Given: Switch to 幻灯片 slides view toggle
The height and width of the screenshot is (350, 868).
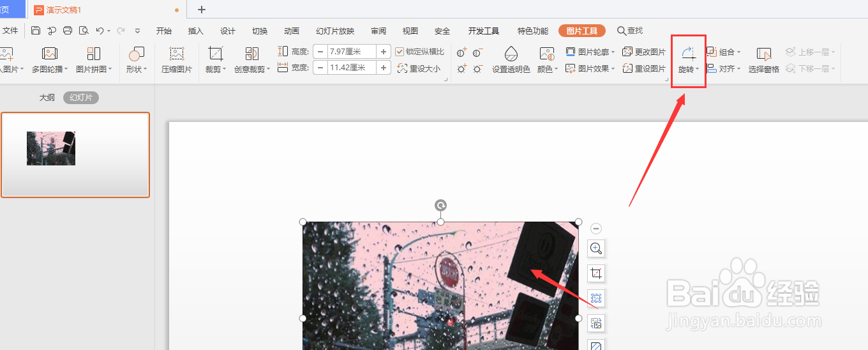Looking at the screenshot, I should [x=81, y=98].
